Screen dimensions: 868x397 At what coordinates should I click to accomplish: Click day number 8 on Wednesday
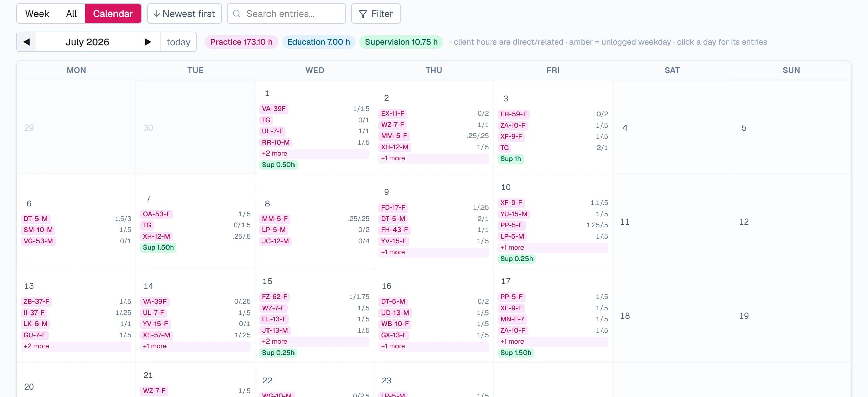[x=267, y=204]
